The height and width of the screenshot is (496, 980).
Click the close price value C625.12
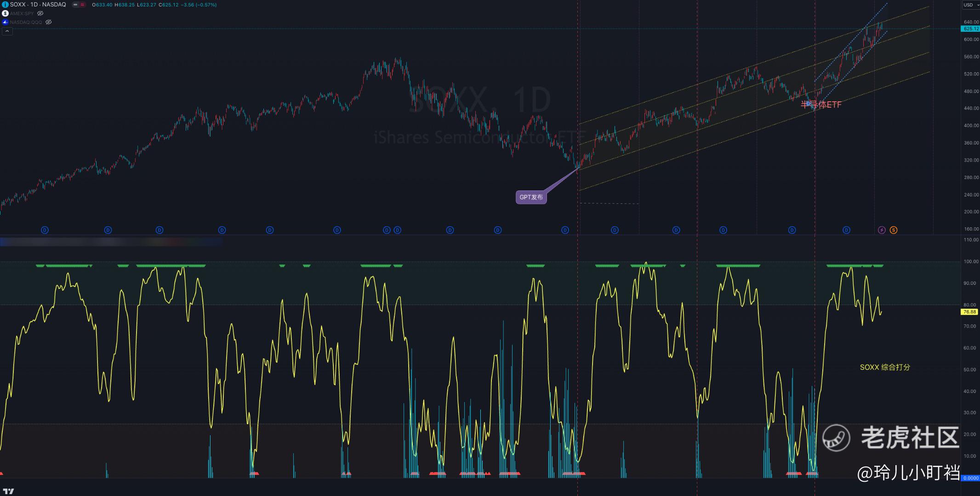click(x=169, y=5)
